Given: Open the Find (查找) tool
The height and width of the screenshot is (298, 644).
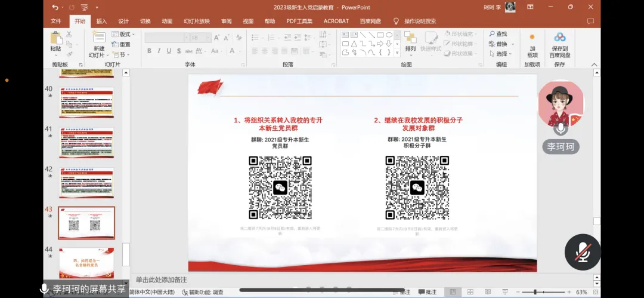Looking at the screenshot, I should click(497, 34).
